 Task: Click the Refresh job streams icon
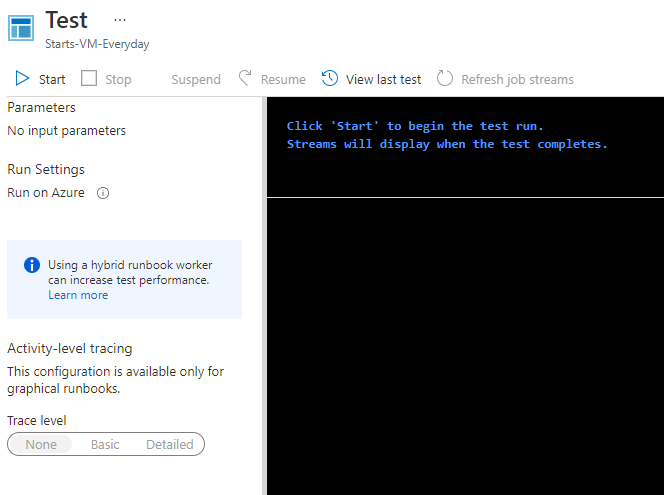[x=445, y=79]
